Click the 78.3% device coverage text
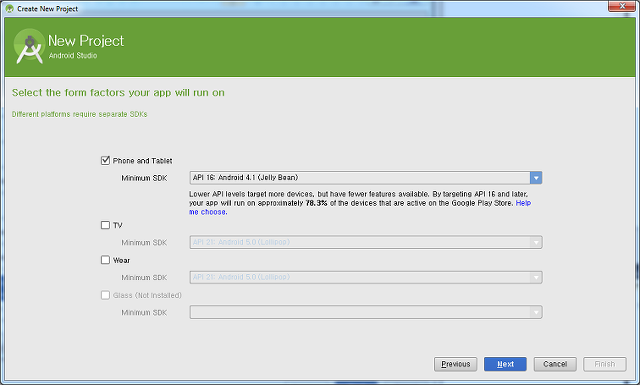 [316, 203]
